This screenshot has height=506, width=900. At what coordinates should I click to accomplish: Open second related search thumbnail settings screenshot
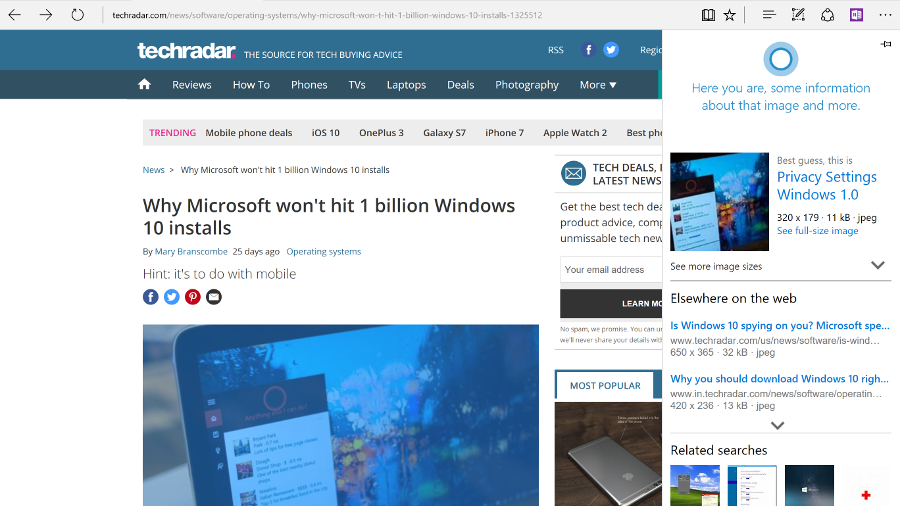[x=752, y=485]
